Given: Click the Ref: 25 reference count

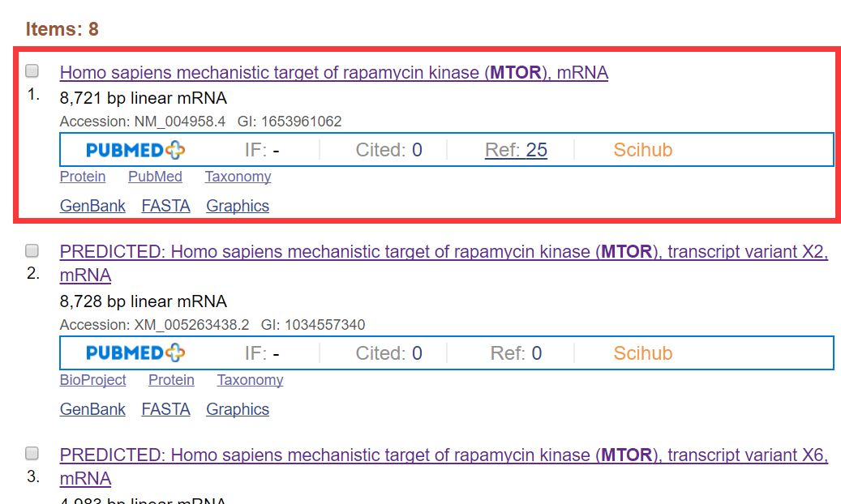Looking at the screenshot, I should coord(517,150).
